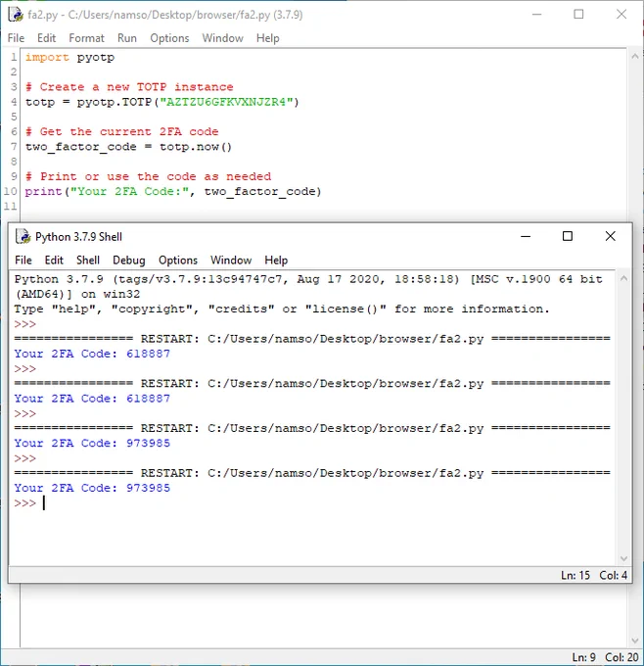Screen dimensions: 644x666
Task: Click Python icon in fa2.py title bar
Action: click(x=16, y=15)
